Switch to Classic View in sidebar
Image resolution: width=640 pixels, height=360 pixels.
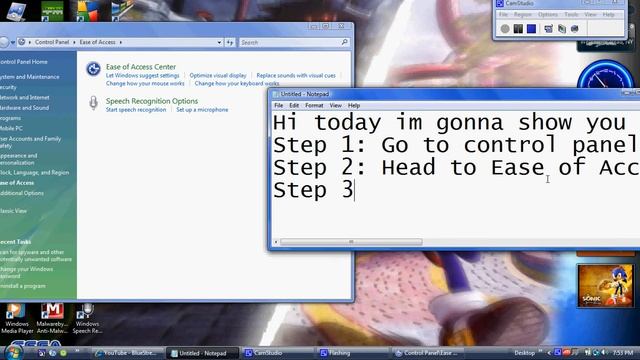13,211
